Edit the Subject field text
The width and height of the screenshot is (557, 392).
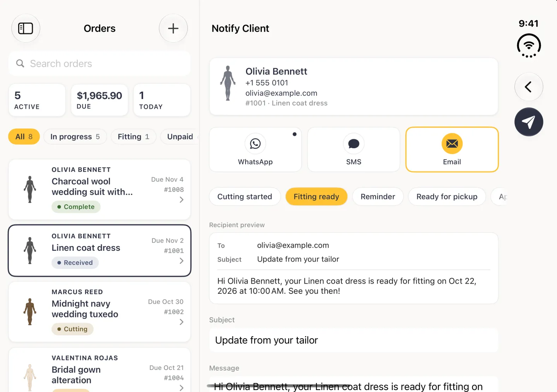click(x=354, y=340)
